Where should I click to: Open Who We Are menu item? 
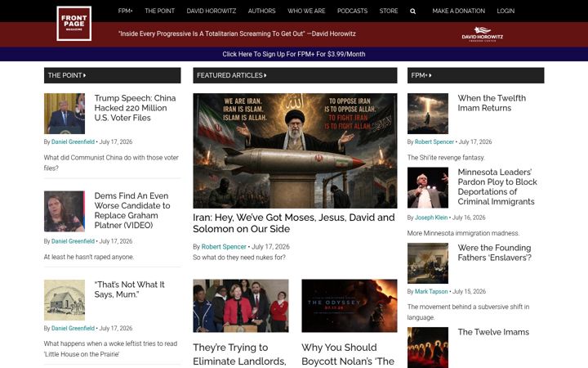tap(306, 11)
